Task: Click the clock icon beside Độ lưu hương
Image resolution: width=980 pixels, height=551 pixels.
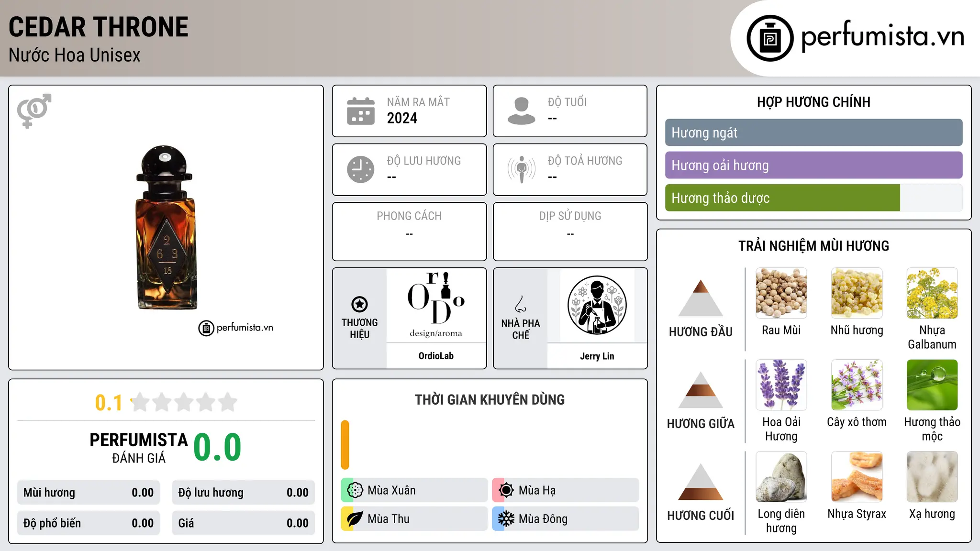Action: pyautogui.click(x=361, y=169)
